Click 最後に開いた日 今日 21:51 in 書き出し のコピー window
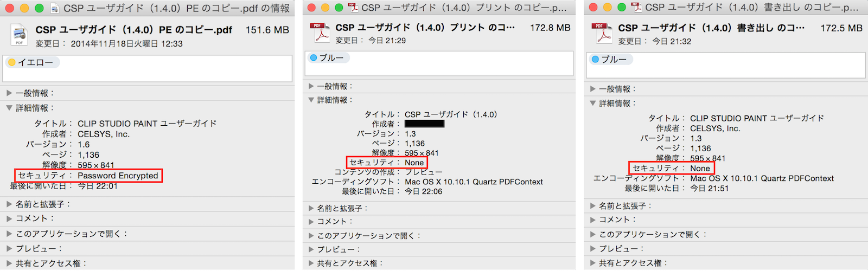This screenshot has height=271, width=868. [x=709, y=189]
